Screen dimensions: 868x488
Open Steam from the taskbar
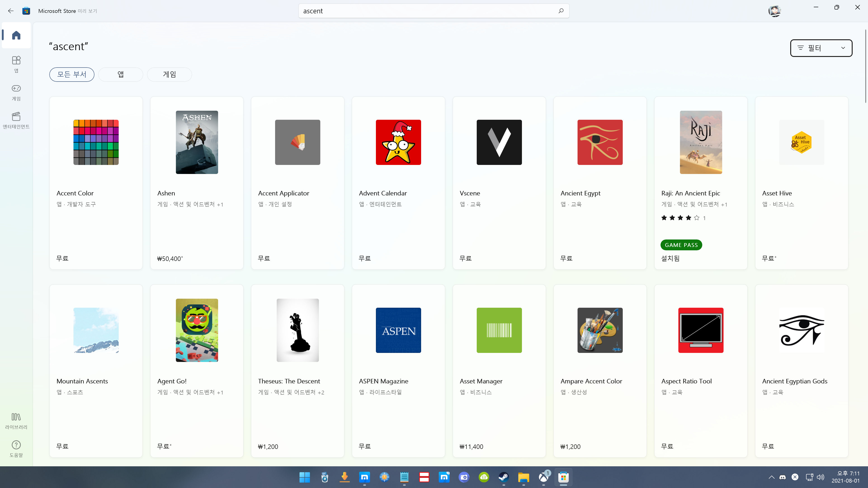(x=504, y=477)
